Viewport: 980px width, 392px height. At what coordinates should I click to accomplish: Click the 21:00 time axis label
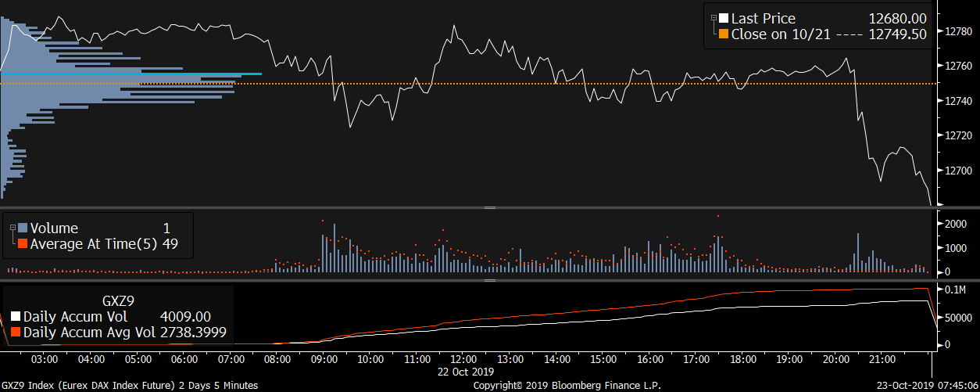882,360
